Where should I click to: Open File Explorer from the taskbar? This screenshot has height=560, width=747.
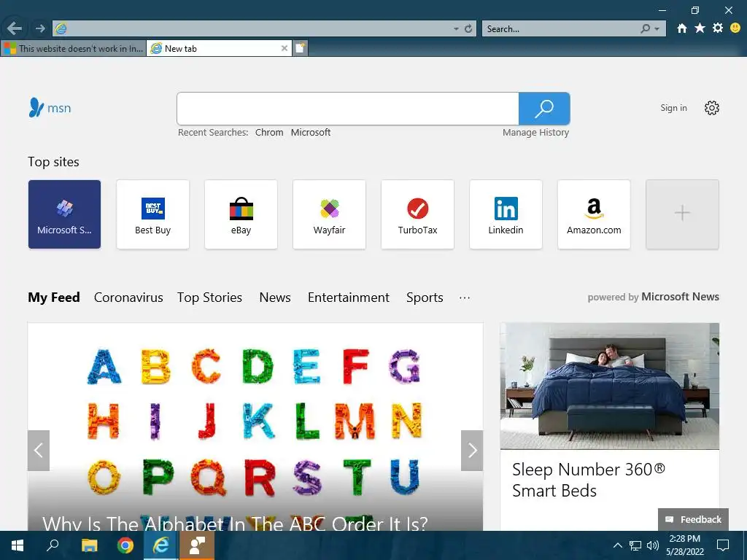(x=89, y=545)
